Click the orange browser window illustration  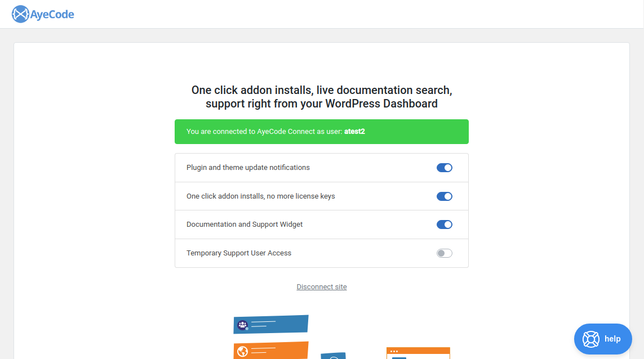(418, 353)
